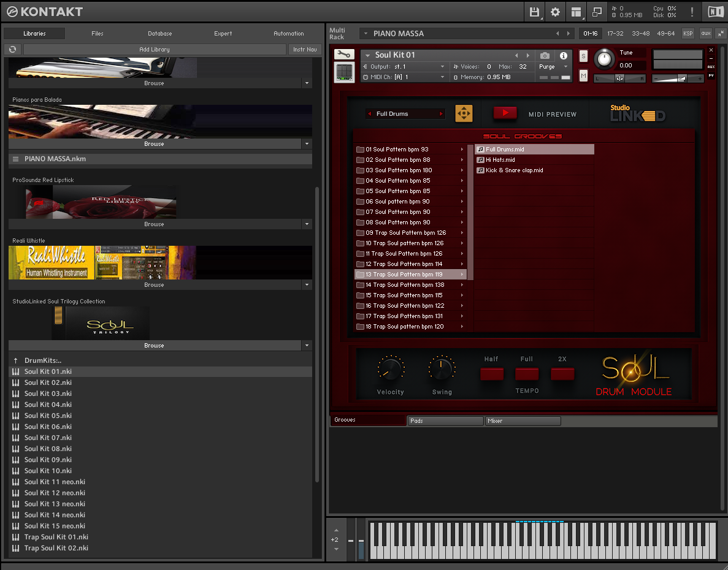Solo the Soul Kit 01 instrument

tap(584, 56)
